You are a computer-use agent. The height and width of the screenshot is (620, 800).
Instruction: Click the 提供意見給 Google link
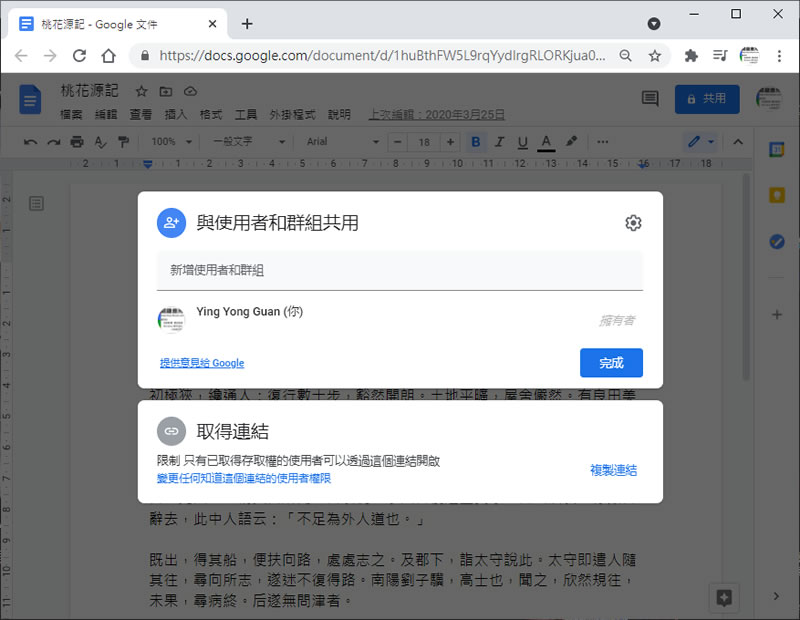[x=202, y=363]
